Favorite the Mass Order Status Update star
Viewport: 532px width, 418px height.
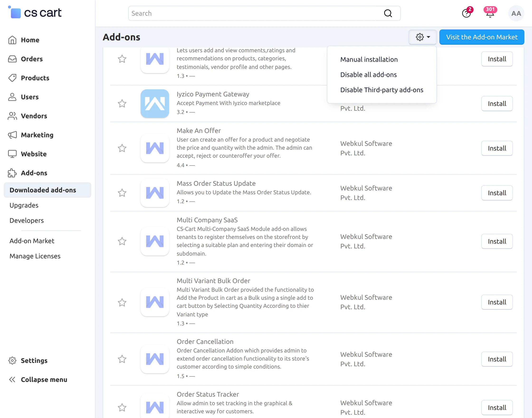pos(122,193)
